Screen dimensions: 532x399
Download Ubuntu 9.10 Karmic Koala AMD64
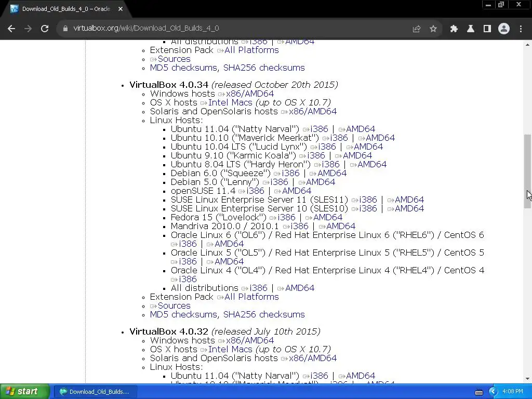[357, 155]
